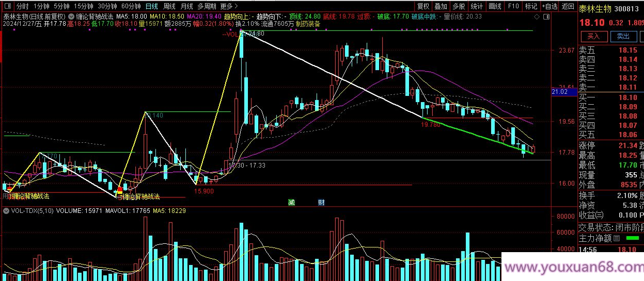This screenshot has width=644, height=281.
Task: Click the red-yellow buy signal marker
Action: [120, 190]
